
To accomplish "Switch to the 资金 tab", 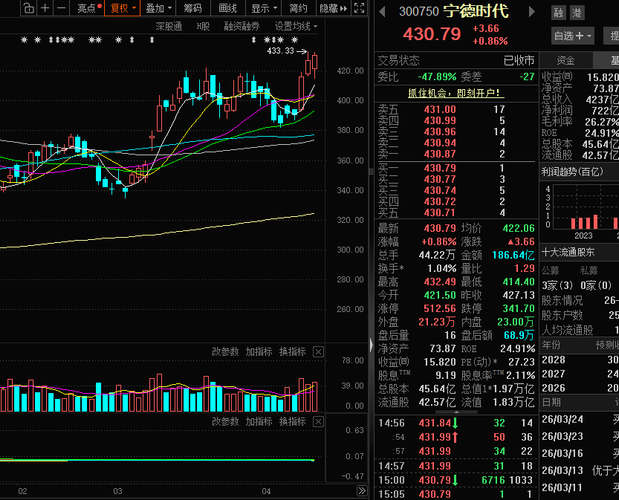I will (x=566, y=60).
